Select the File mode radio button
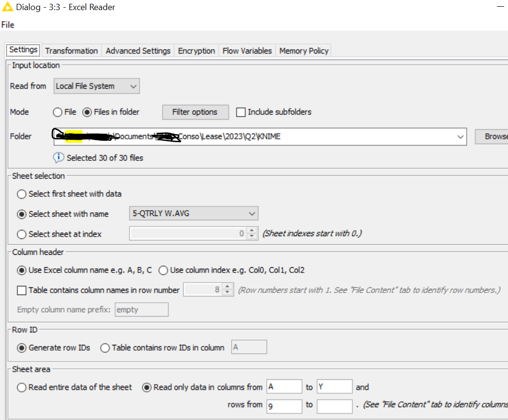 point(58,112)
